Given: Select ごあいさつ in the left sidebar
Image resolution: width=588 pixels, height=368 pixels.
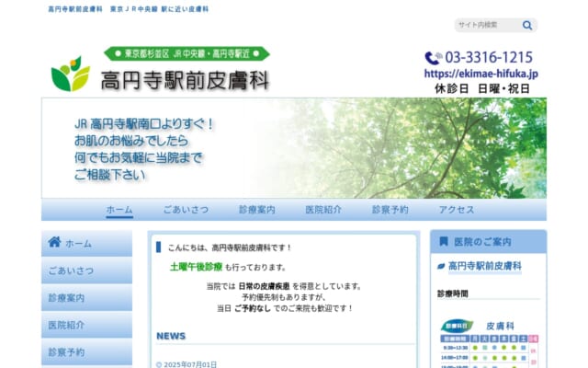Looking at the screenshot, I should point(86,270).
